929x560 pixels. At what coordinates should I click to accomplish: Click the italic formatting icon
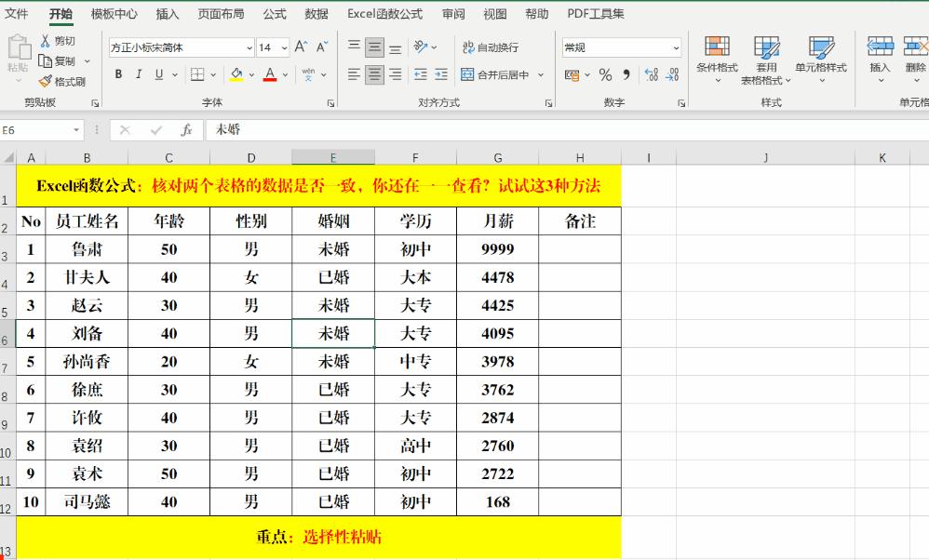tap(138, 73)
